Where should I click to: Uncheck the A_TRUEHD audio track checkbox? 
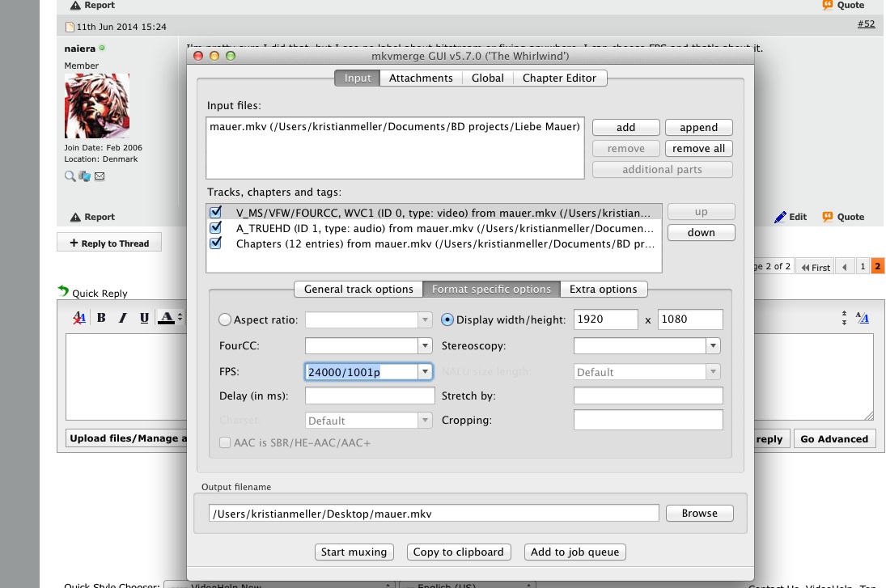coord(215,227)
